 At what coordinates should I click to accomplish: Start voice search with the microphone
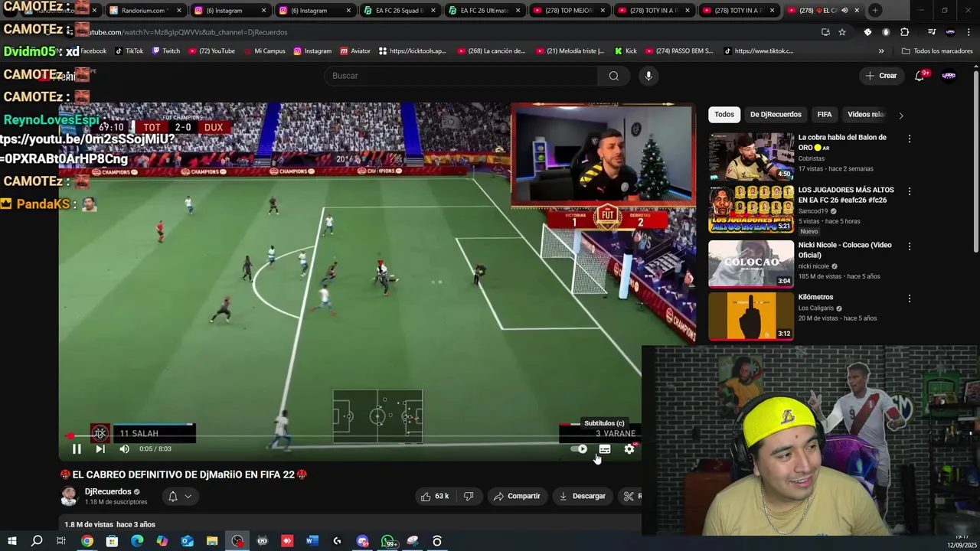648,76
